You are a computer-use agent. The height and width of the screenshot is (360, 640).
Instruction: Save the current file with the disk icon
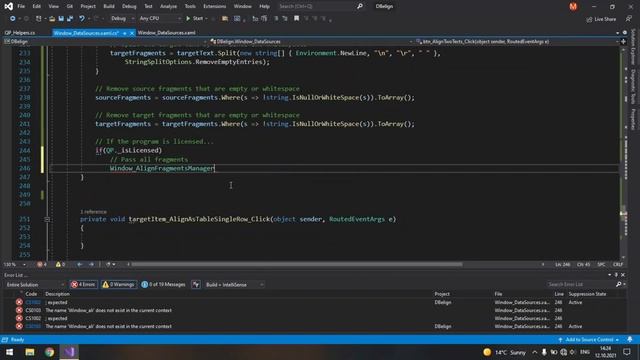pyautogui.click(x=61, y=18)
